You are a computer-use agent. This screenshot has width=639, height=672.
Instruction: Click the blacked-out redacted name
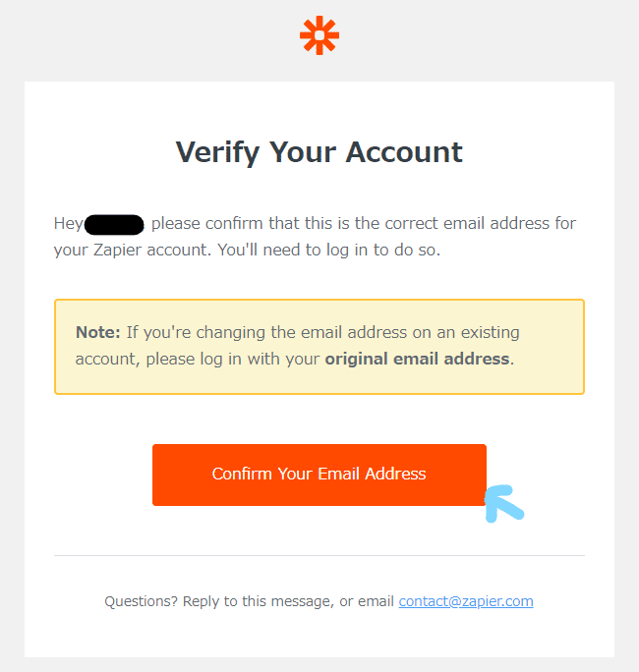115,224
